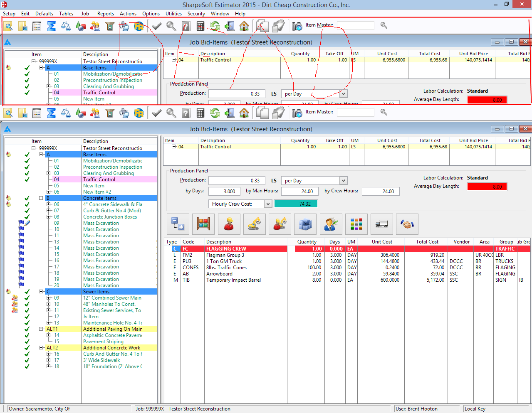
Task: Expand the 12" Combined Sewer Main item
Action: point(49,298)
